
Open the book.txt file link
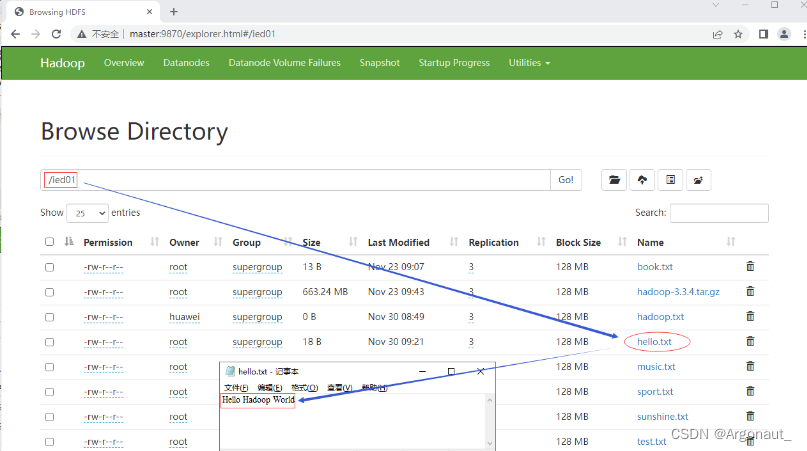tap(655, 267)
